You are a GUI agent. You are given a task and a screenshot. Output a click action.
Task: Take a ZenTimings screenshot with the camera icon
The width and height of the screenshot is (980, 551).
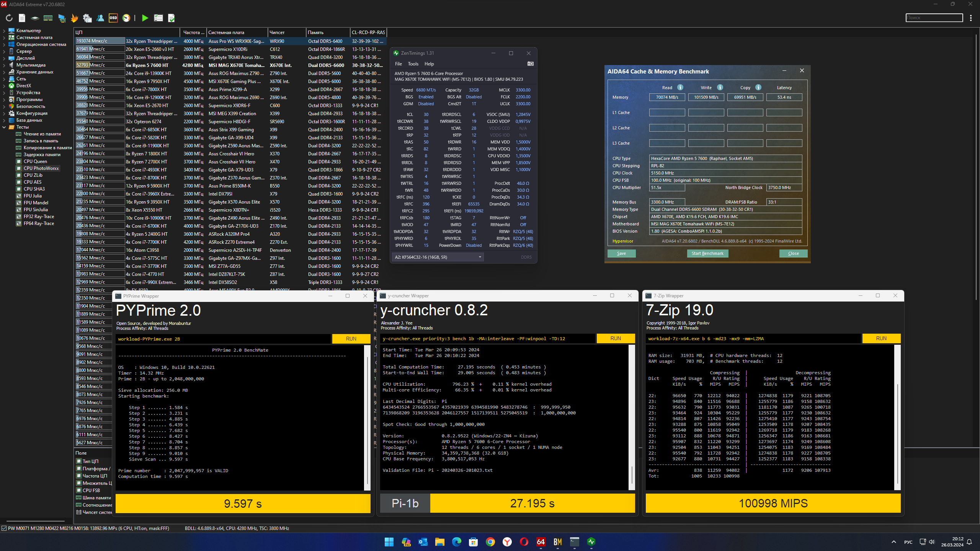(530, 64)
